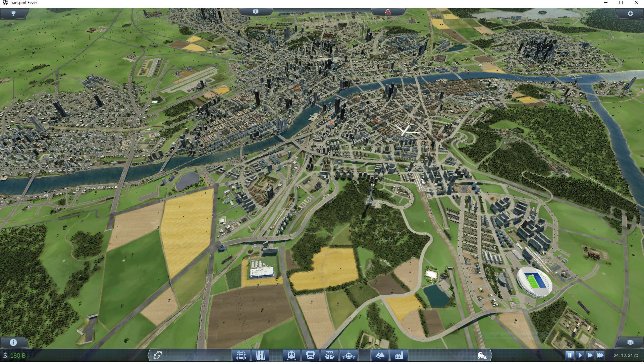The height and width of the screenshot is (362, 644).
Task: Click the game date 24. 12. 3170
Action: point(626,355)
